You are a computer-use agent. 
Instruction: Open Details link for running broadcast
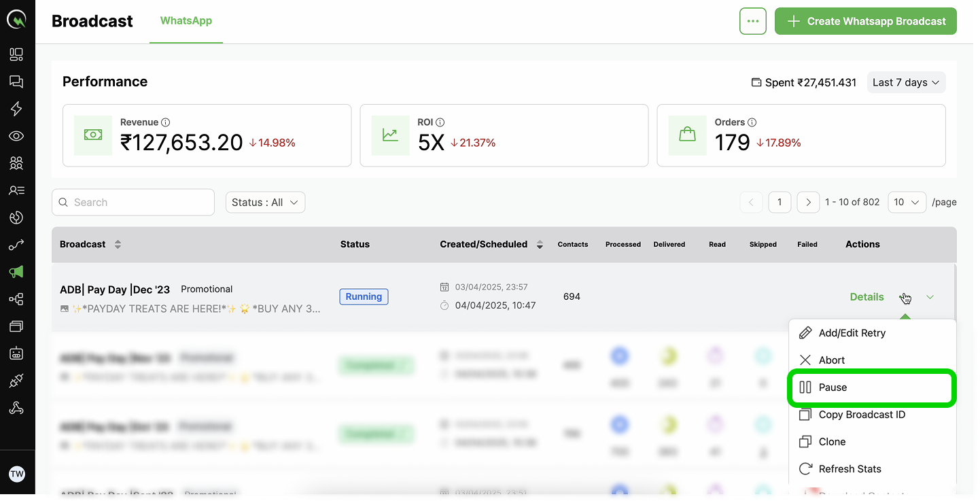(x=867, y=297)
